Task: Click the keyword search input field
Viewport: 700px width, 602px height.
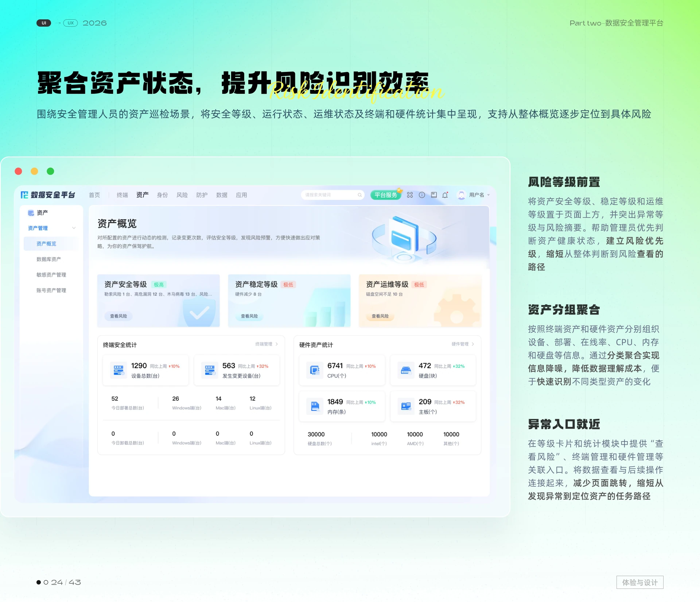Action: point(332,195)
